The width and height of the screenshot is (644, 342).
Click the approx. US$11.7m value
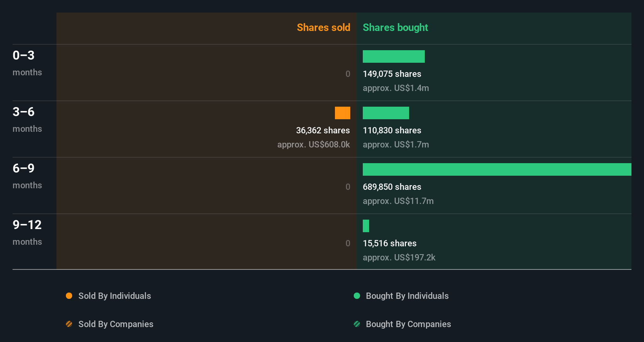pyautogui.click(x=398, y=201)
